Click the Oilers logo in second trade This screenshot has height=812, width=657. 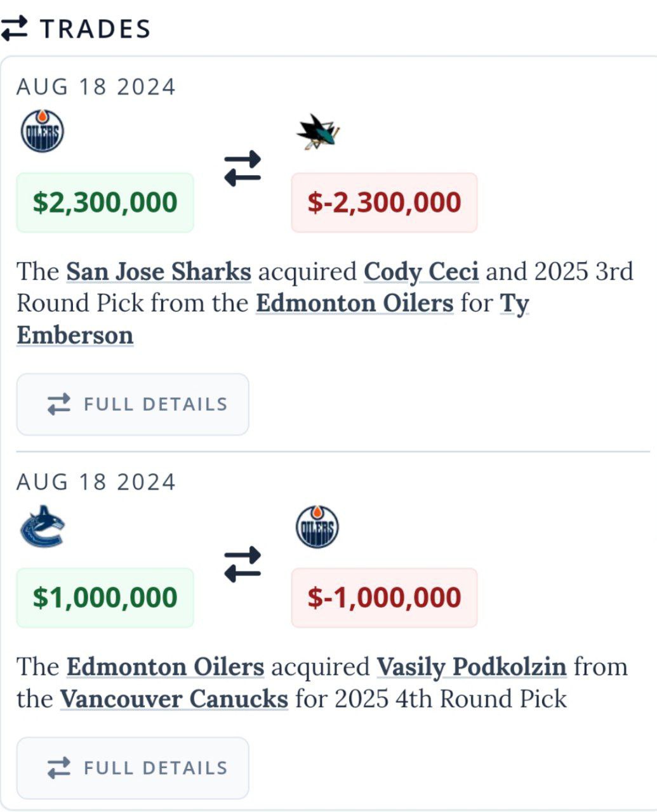[x=317, y=527]
